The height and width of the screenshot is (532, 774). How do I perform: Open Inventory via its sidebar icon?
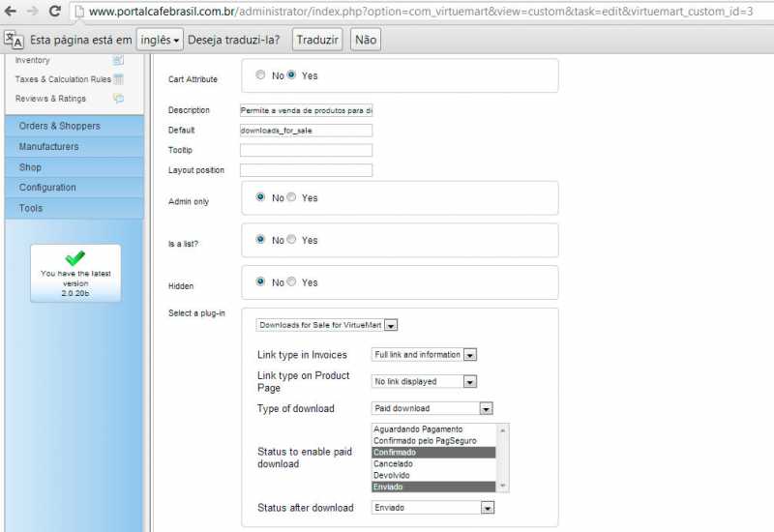click(x=118, y=60)
